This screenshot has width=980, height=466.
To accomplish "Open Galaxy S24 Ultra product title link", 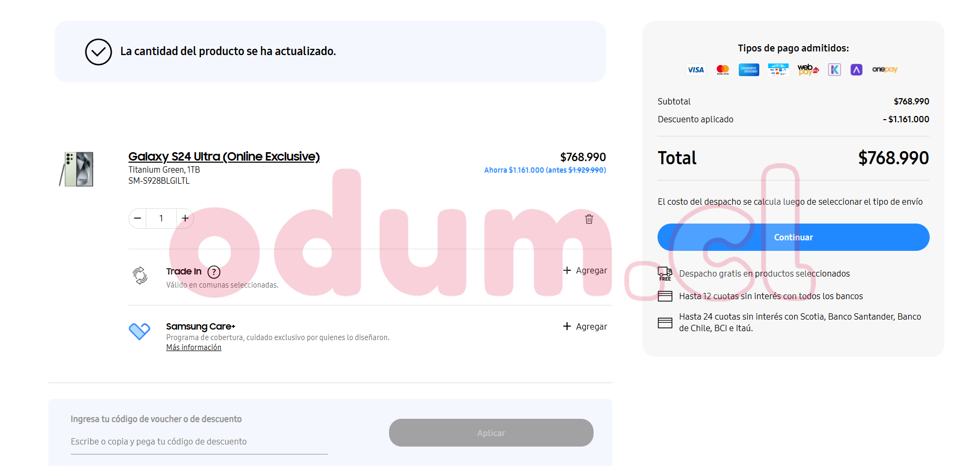I will (x=224, y=156).
